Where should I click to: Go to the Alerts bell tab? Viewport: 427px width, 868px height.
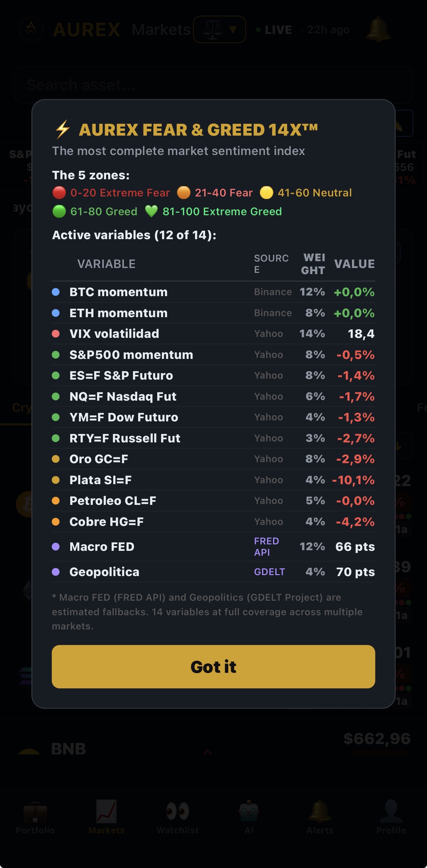click(320, 817)
